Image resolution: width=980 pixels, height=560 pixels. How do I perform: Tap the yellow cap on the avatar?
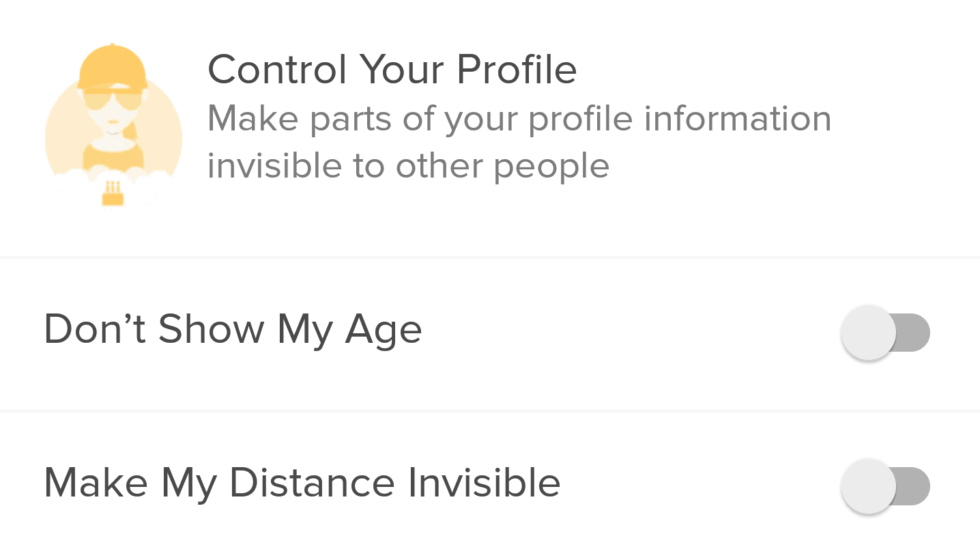click(x=112, y=67)
